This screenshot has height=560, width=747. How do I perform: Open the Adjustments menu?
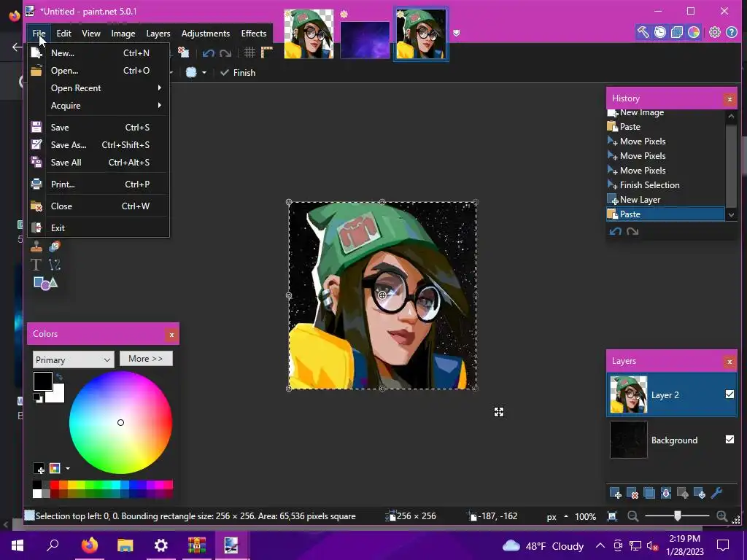[x=205, y=34]
